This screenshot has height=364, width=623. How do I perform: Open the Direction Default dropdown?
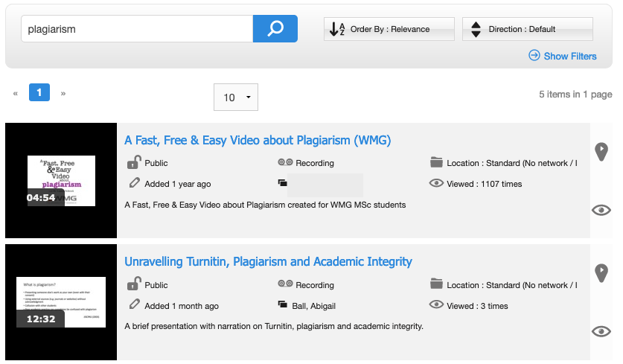pos(527,29)
